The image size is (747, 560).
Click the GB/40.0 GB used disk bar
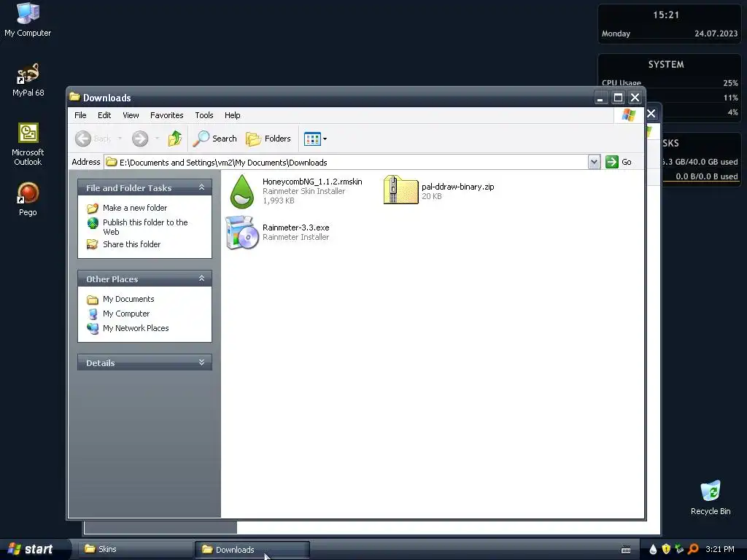pyautogui.click(x=700, y=162)
